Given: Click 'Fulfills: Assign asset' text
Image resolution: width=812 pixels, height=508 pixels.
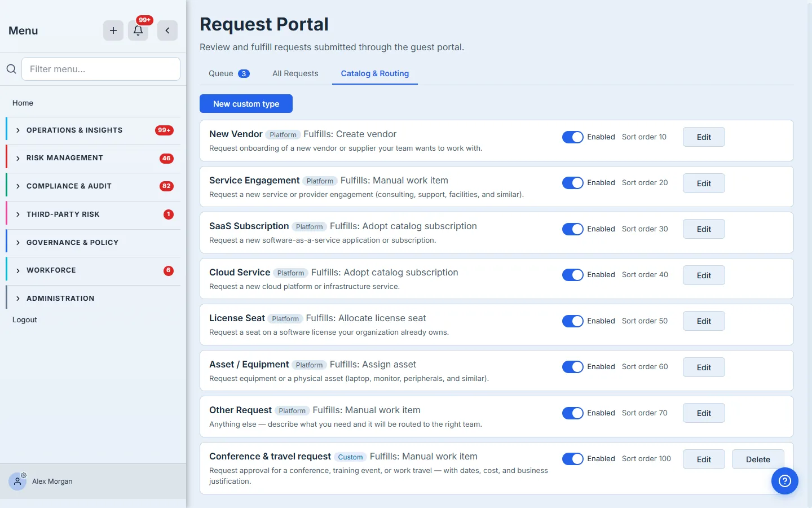Looking at the screenshot, I should (x=373, y=365).
